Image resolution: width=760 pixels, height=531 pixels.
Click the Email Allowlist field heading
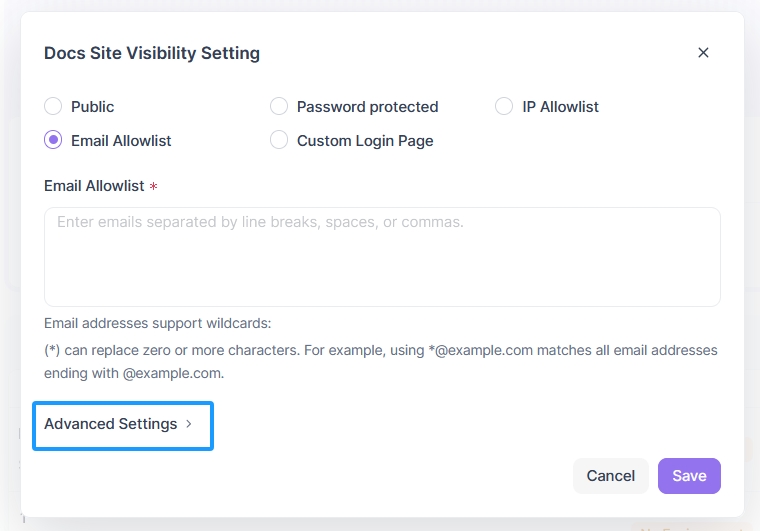coord(94,186)
